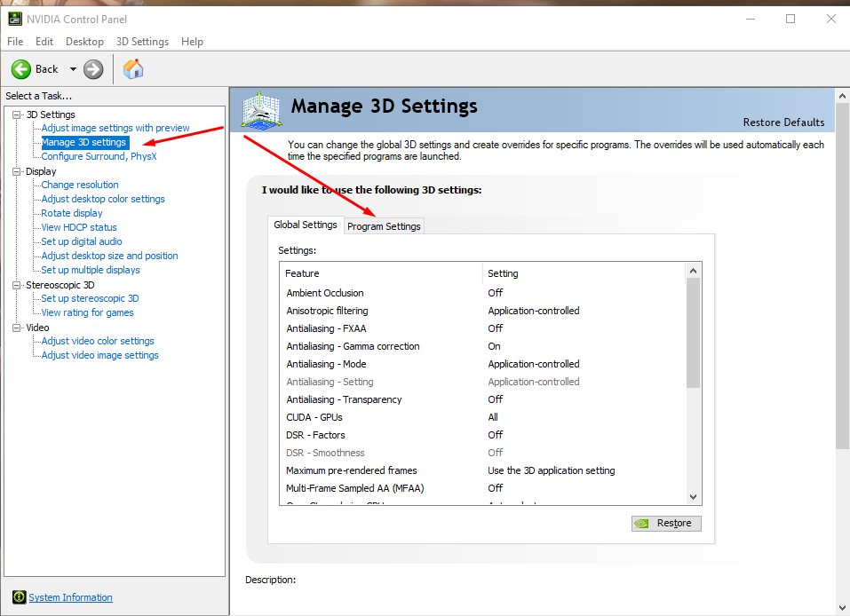Collapse the Stereoscopic 3D tree node
Screen dimensions: 850x616
point(17,285)
